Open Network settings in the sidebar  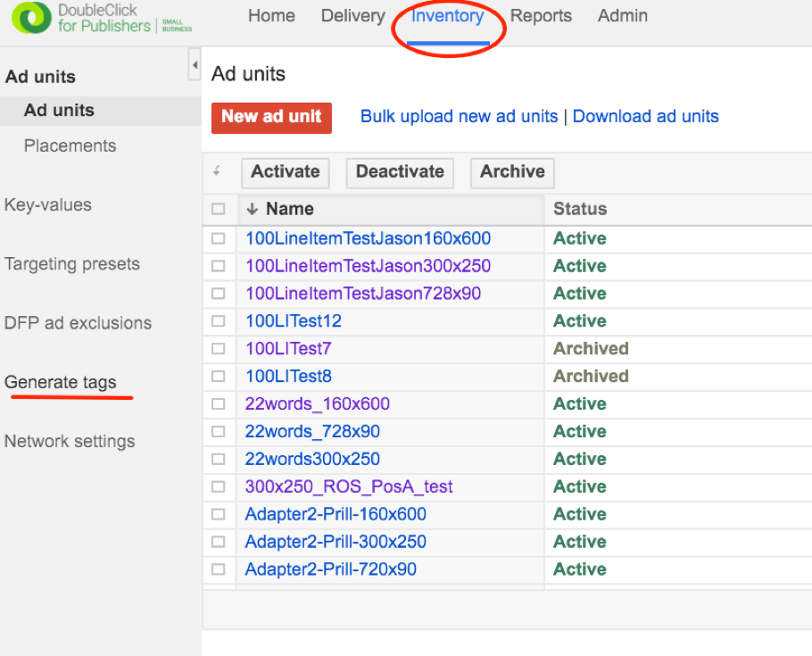pos(70,441)
